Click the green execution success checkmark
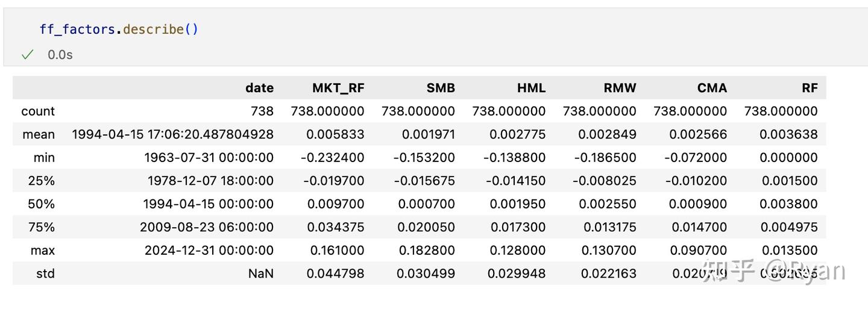The width and height of the screenshot is (868, 309). 27,55
